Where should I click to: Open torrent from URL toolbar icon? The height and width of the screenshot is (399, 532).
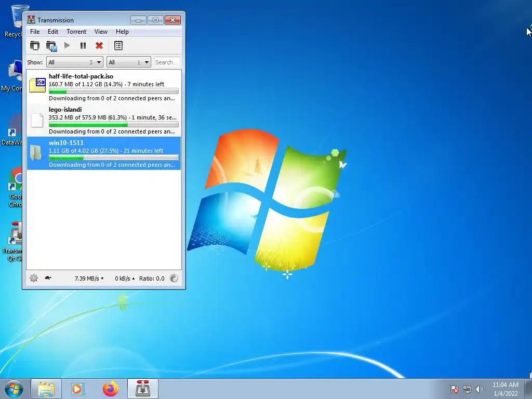(x=51, y=46)
